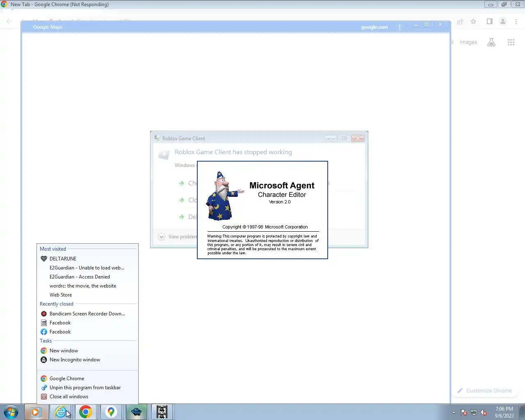Launch Google Chrome from jump list
The image size is (525, 420).
pyautogui.click(x=87, y=379)
